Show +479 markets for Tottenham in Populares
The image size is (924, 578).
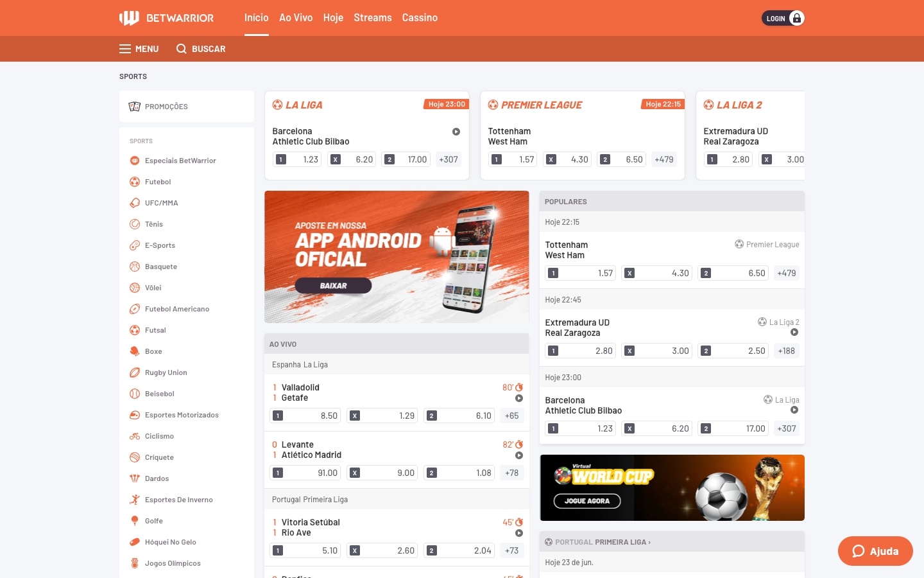[787, 273]
